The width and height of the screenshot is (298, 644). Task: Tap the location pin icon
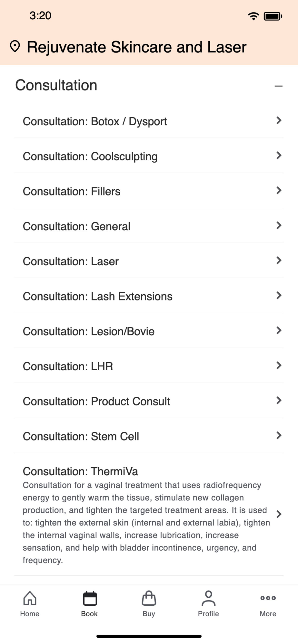15,46
